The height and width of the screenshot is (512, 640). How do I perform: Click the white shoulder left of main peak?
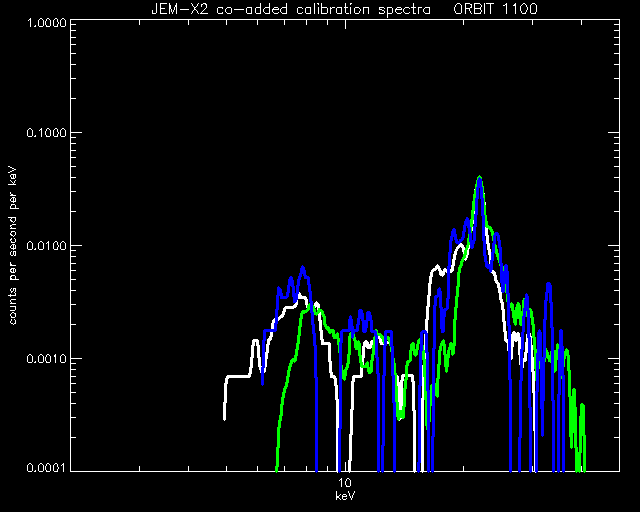pyautogui.click(x=436, y=267)
